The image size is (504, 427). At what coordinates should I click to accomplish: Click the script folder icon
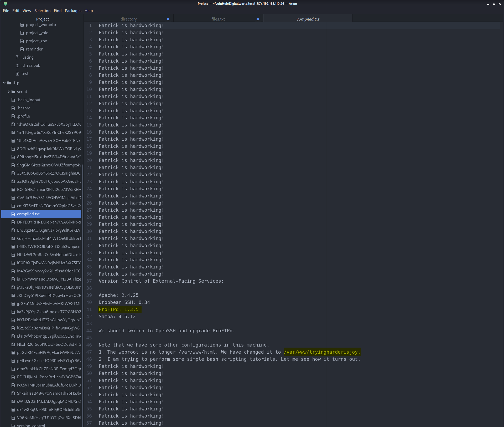tap(13, 92)
